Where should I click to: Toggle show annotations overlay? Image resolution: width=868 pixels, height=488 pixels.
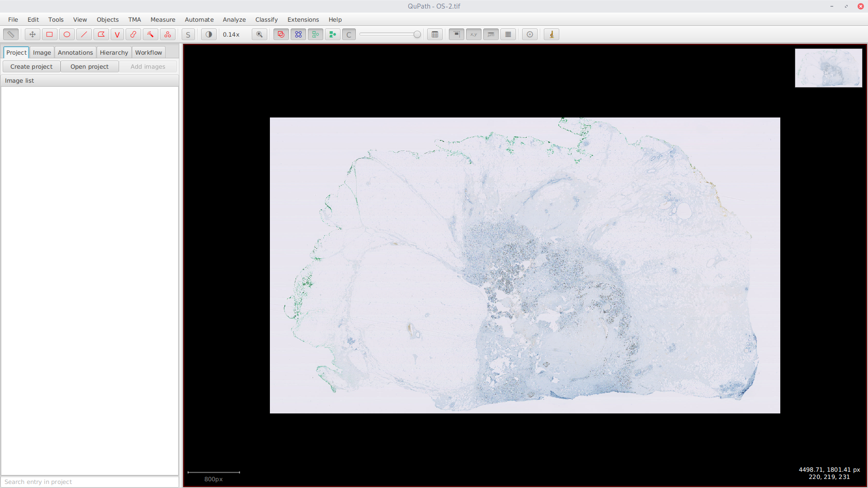point(281,34)
